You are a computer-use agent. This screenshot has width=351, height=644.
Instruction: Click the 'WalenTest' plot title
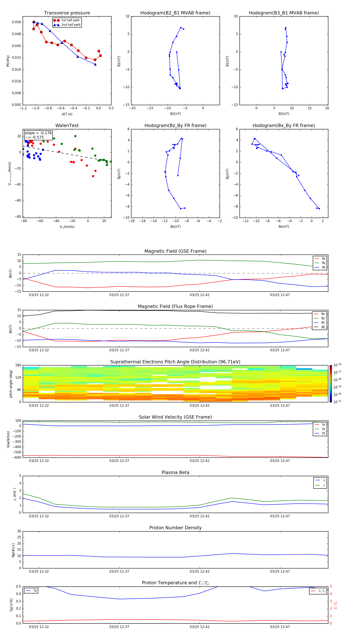click(67, 125)
